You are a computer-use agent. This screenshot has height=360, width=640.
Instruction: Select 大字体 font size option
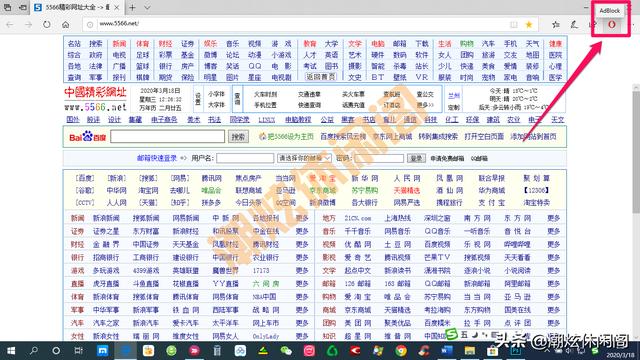[216, 105]
